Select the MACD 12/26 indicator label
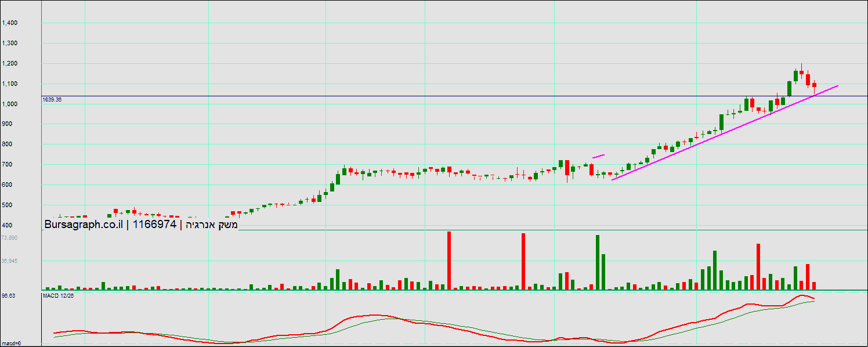The width and height of the screenshot is (868, 347). click(x=59, y=296)
